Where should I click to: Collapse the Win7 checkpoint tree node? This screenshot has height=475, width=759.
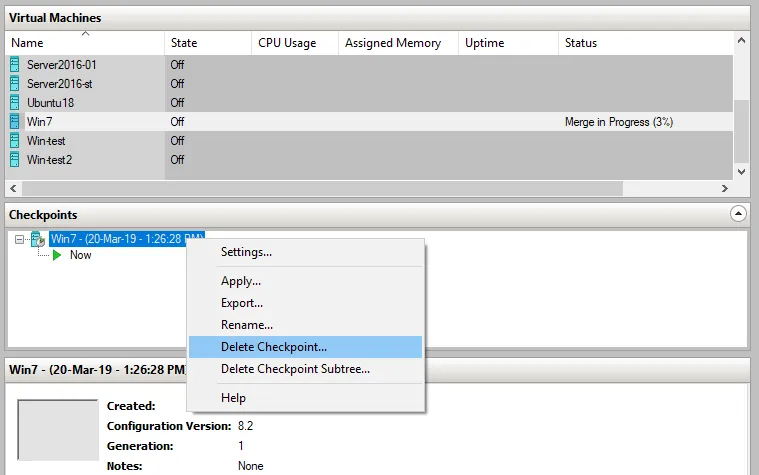point(20,239)
